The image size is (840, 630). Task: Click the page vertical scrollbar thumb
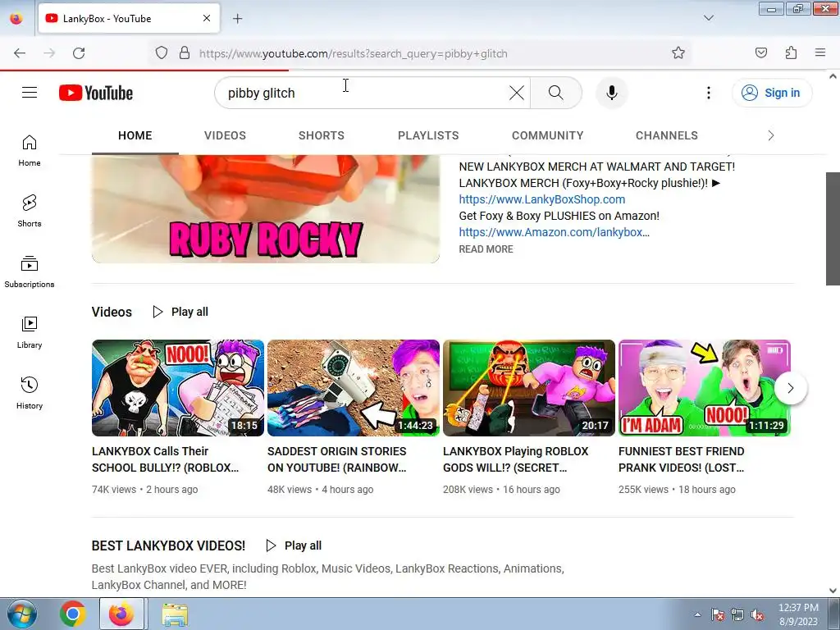833,229
